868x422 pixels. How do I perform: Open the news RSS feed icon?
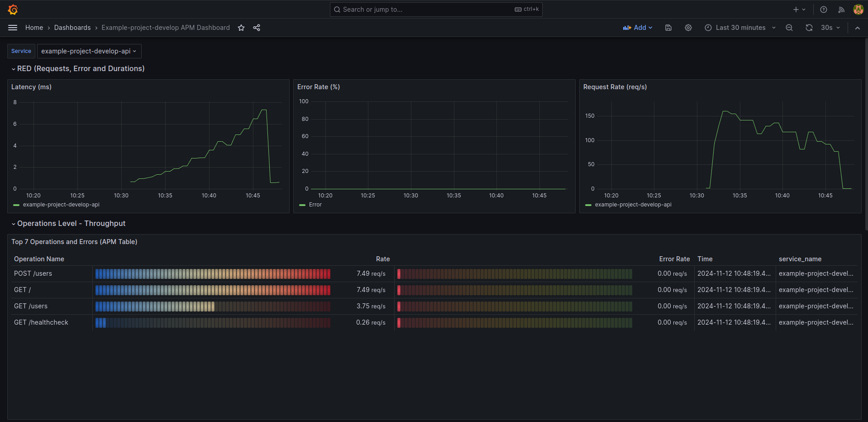841,10
